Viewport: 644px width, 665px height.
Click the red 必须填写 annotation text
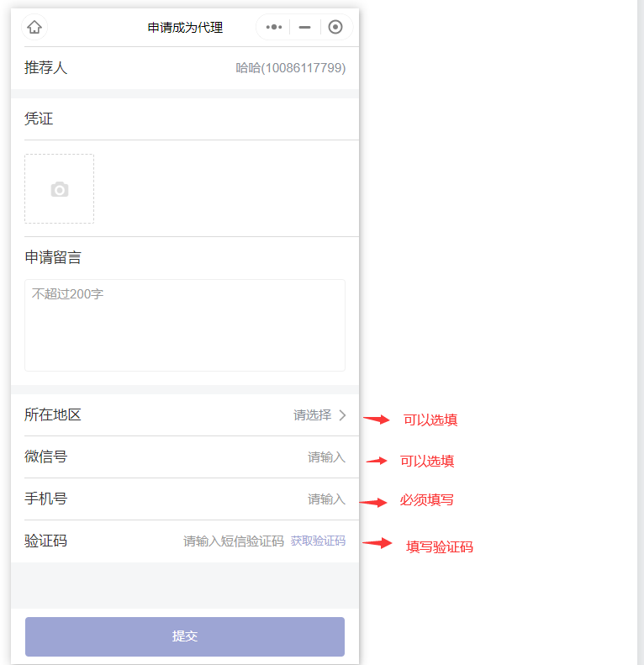427,500
